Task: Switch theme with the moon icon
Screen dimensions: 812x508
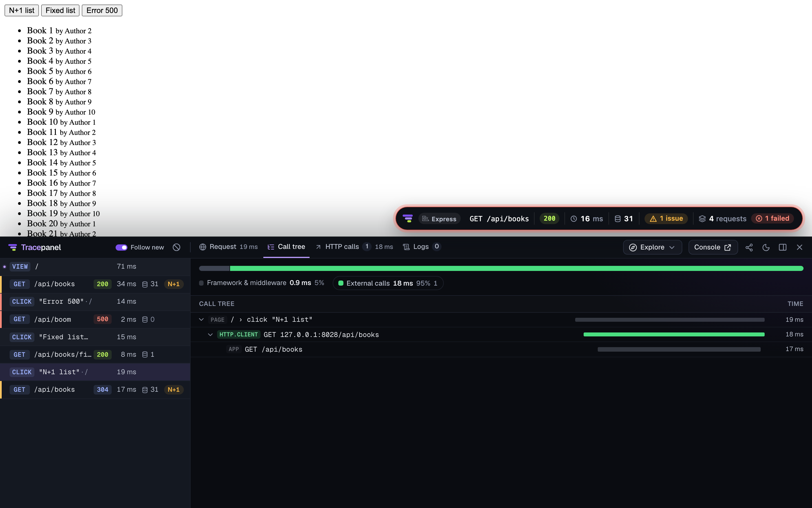Action: (x=766, y=247)
